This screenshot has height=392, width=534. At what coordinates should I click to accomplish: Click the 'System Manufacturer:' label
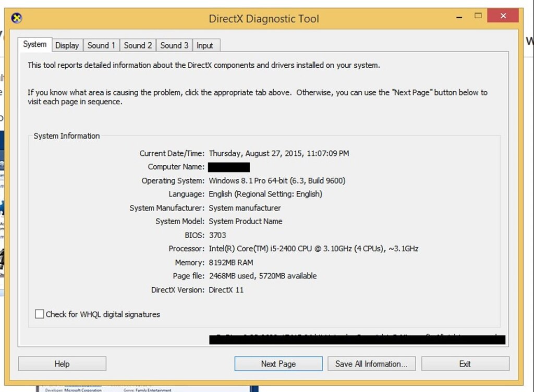point(167,208)
